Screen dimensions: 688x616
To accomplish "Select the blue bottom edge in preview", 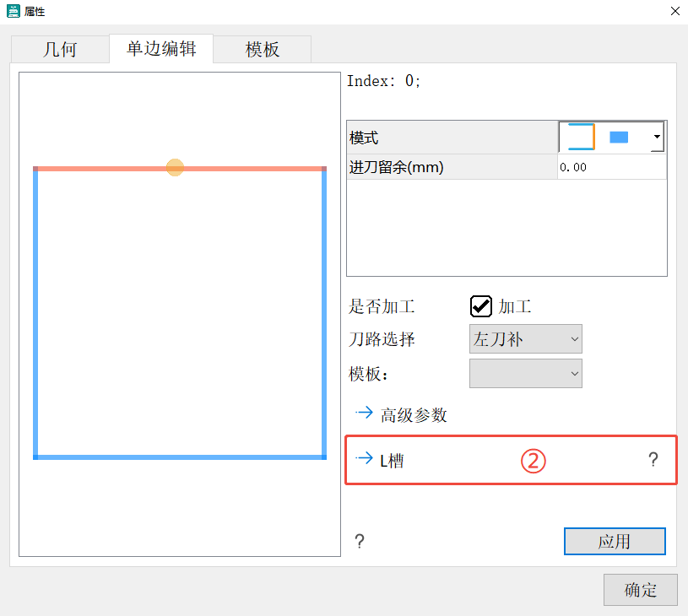I will (x=180, y=457).
